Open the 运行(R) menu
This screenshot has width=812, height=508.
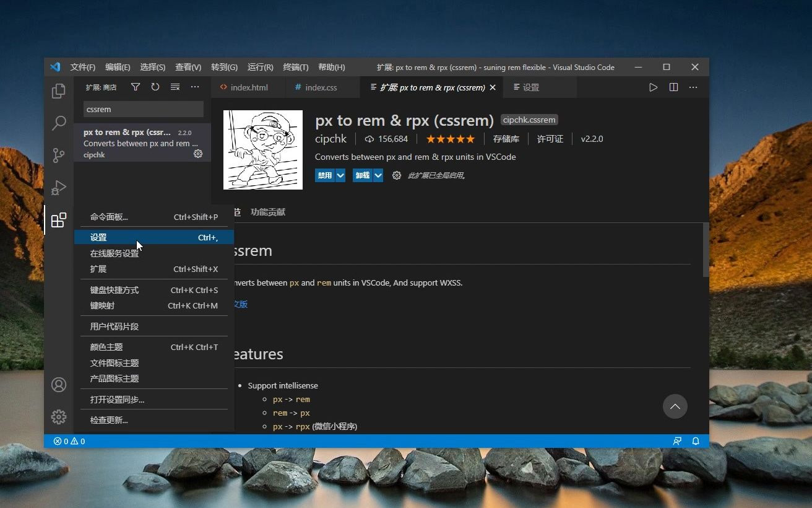(260, 67)
